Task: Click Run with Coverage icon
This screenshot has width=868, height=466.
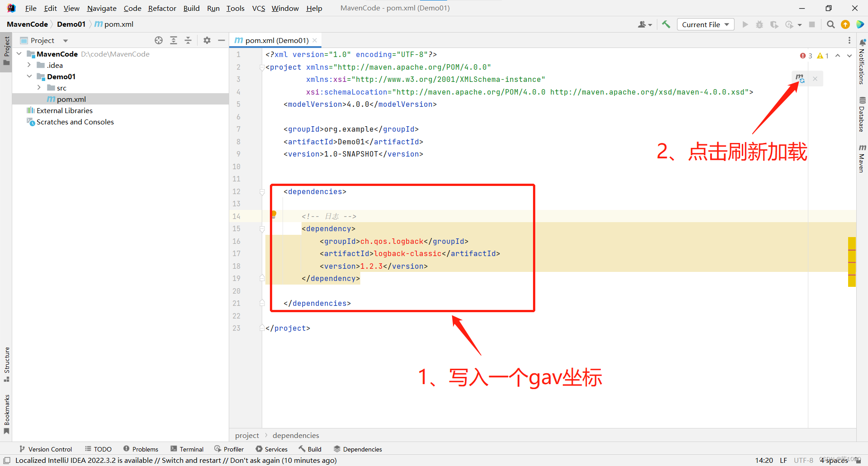Action: pos(774,24)
